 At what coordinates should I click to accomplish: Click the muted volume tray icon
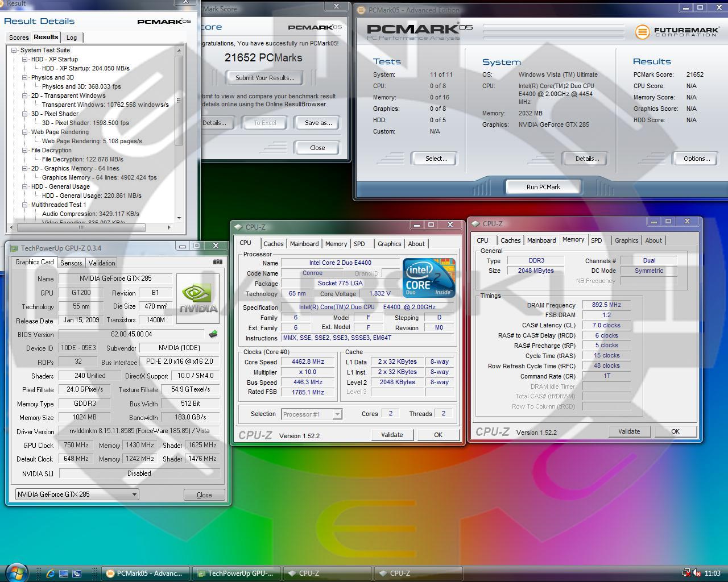point(697,573)
